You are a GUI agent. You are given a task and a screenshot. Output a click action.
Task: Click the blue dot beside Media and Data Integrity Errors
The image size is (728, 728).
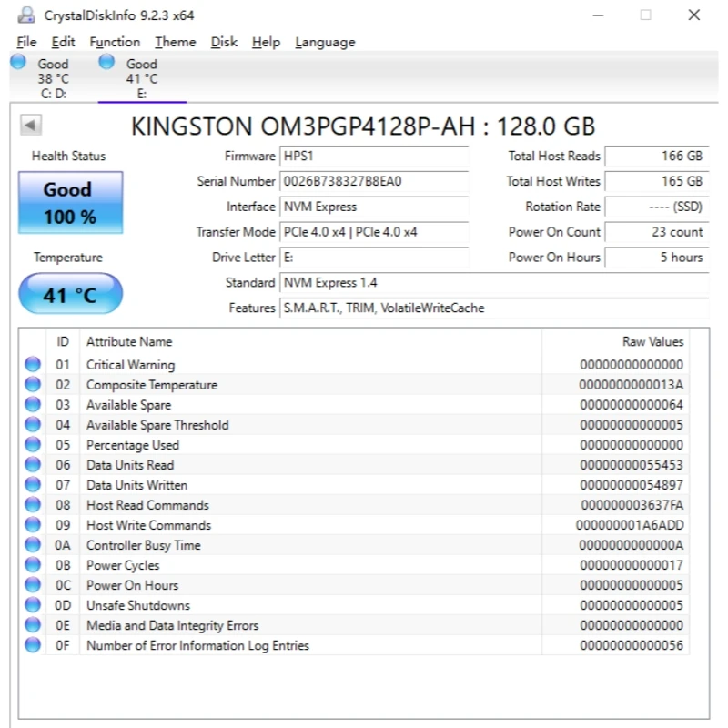33,624
